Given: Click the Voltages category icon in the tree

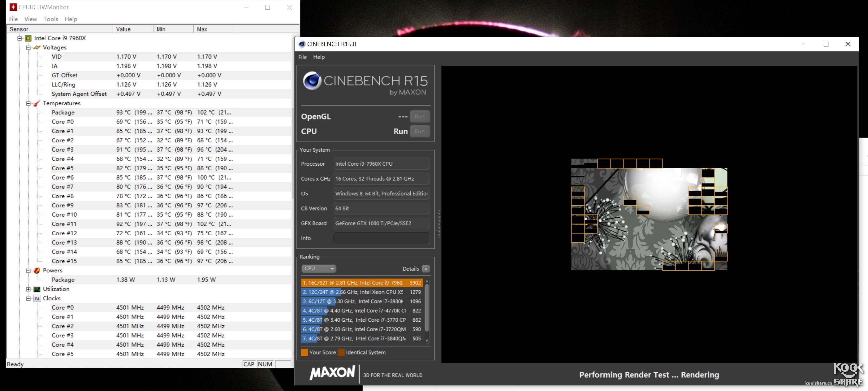Looking at the screenshot, I should [x=37, y=48].
